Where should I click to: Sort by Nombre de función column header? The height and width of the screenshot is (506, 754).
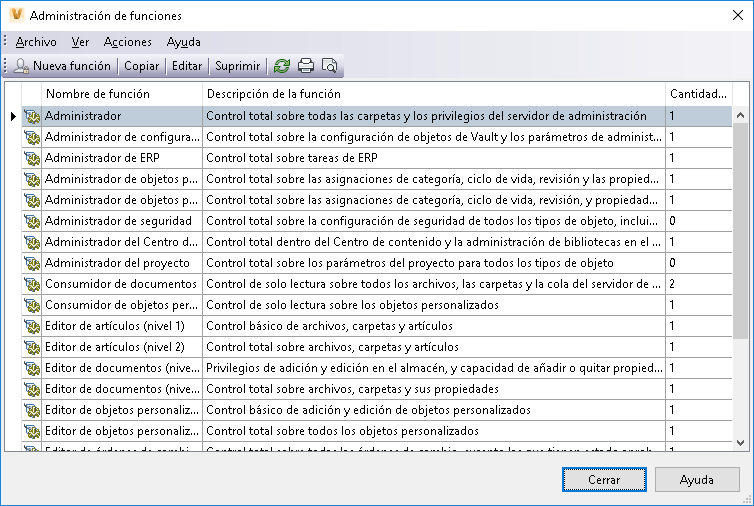pos(122,94)
